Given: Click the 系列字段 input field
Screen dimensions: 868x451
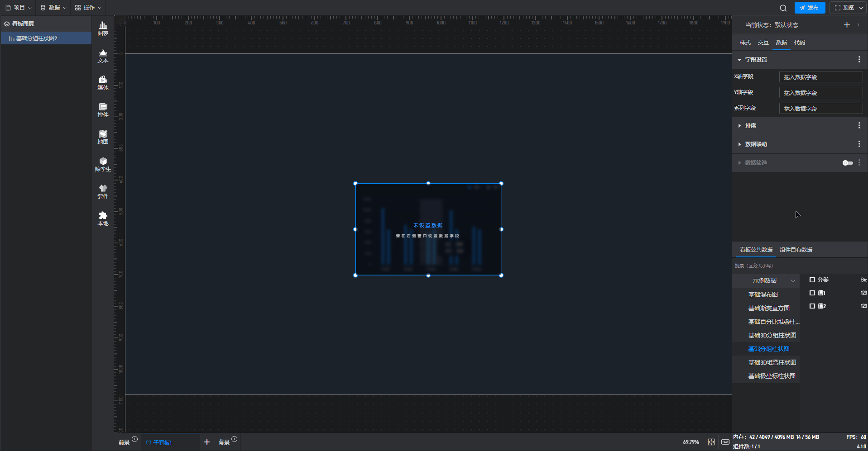Looking at the screenshot, I should coord(820,109).
